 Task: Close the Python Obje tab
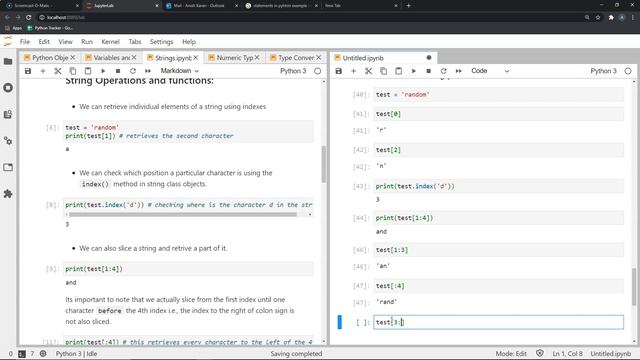click(x=73, y=58)
